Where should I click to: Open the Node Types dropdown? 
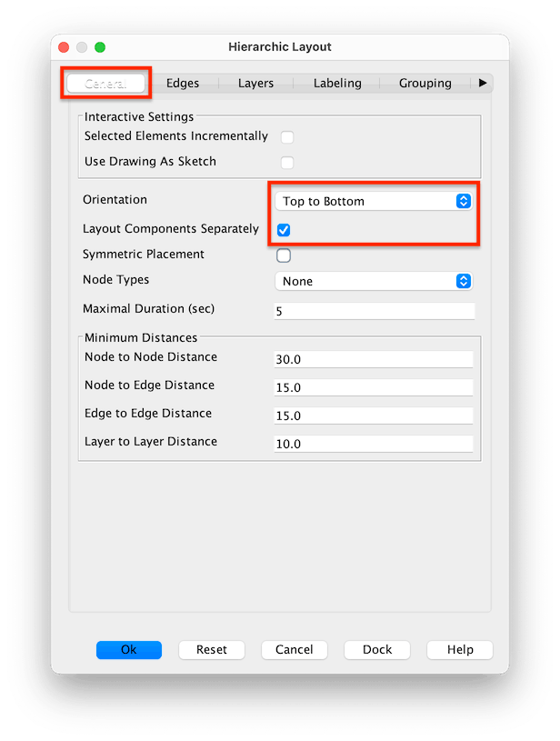click(x=374, y=281)
